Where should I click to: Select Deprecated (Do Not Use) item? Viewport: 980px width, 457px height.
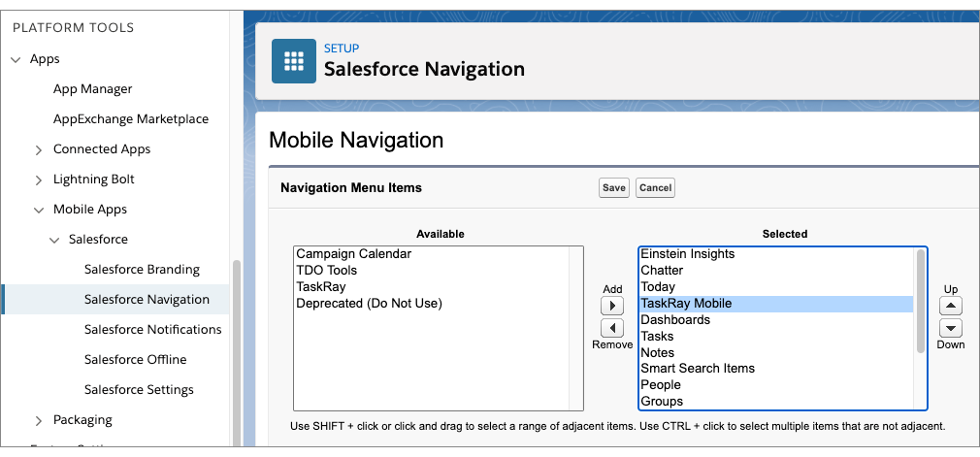pos(369,303)
